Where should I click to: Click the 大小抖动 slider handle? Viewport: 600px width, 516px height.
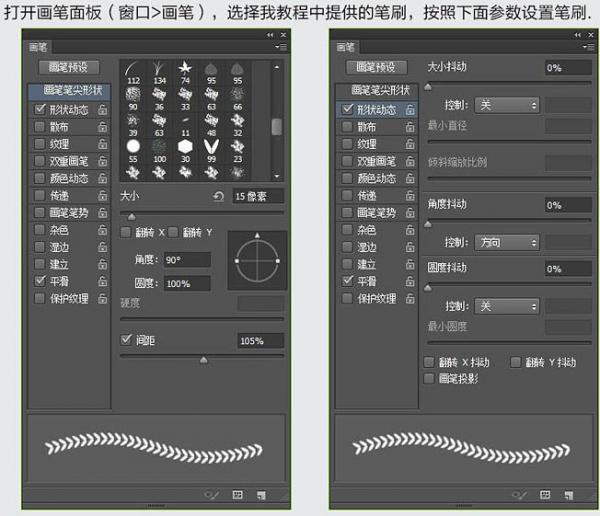click(428, 87)
